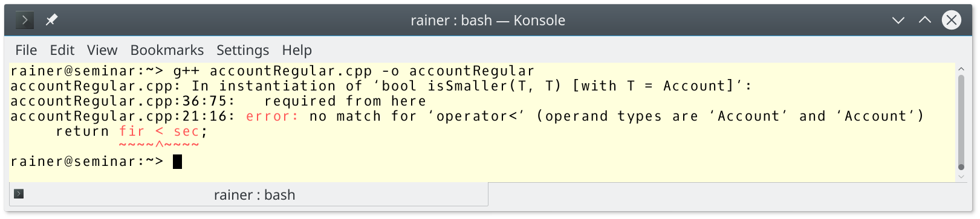Open the View menu
The height and width of the screenshot is (219, 980).
click(102, 50)
